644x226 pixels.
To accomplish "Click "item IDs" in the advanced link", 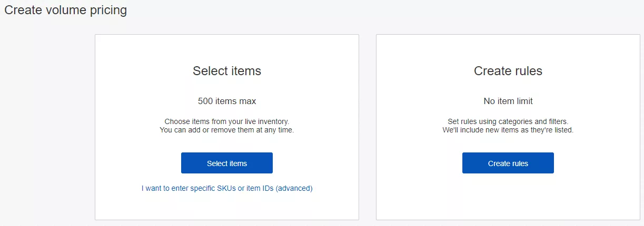I will pyautogui.click(x=260, y=188).
